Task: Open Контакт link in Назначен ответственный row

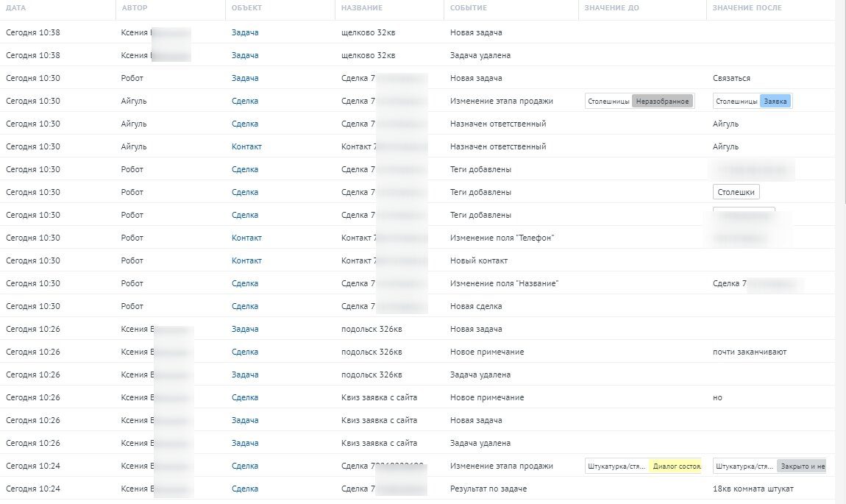Action: click(x=246, y=146)
